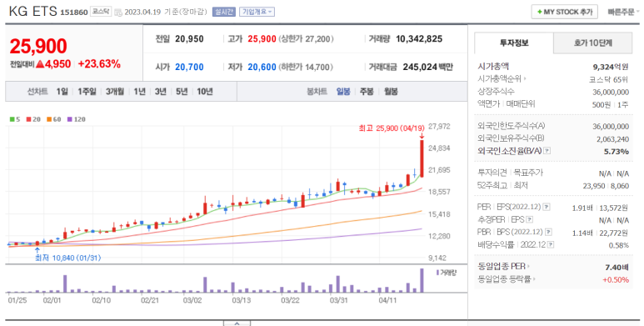Screen dimensions: 644x326
Task: Show help for 외국인소진율(B/A)
Action: (x=547, y=151)
